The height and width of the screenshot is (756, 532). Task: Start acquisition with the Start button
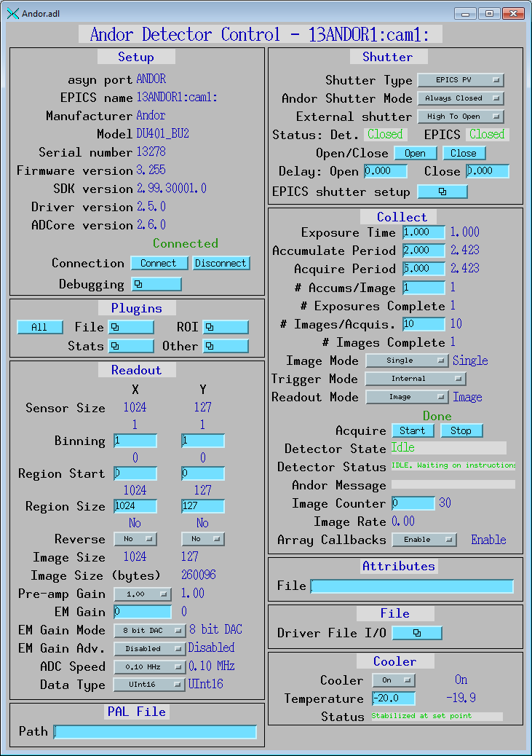tap(413, 430)
